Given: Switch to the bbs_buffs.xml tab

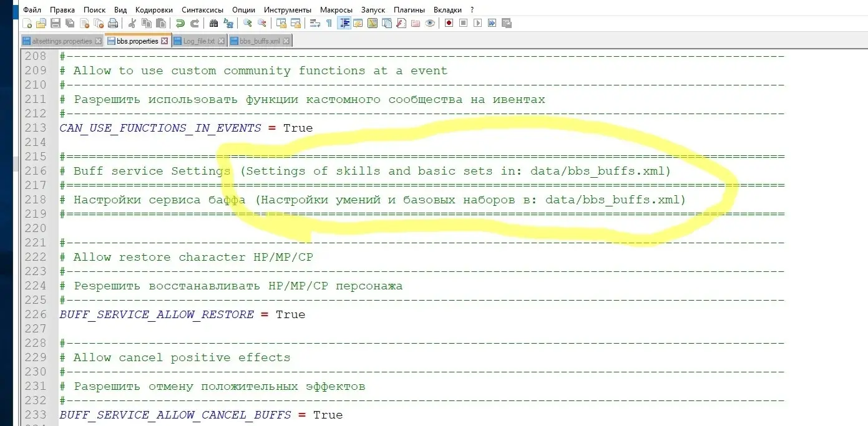Looking at the screenshot, I should coord(261,41).
